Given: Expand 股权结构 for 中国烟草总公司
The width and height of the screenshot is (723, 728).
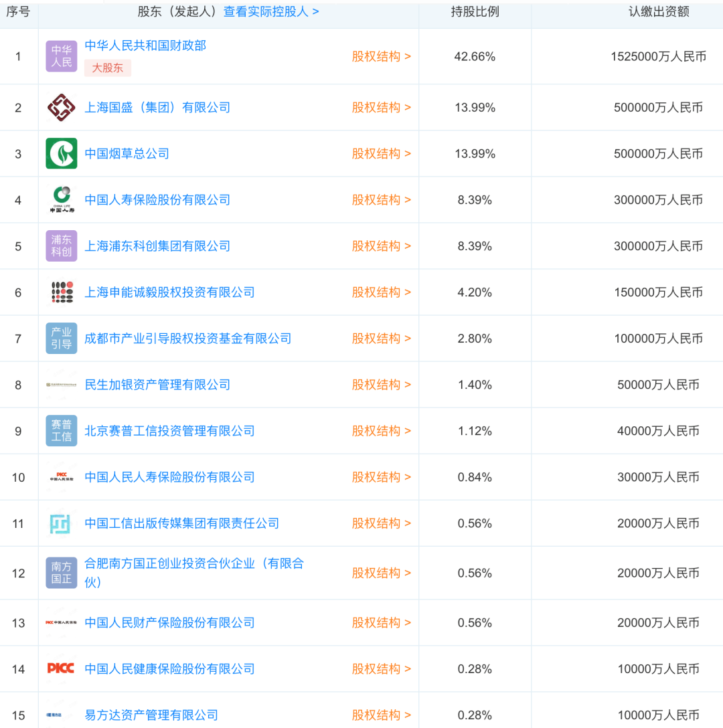Looking at the screenshot, I should tap(382, 153).
